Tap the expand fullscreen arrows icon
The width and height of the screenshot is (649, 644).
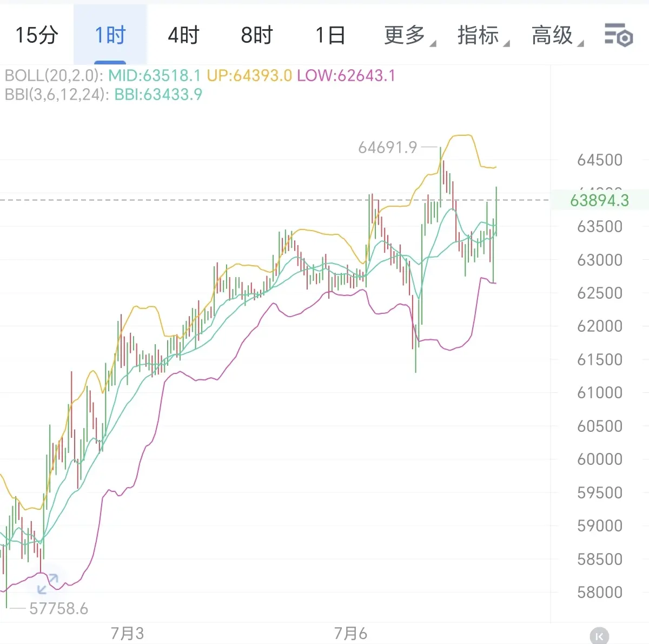coord(48,584)
